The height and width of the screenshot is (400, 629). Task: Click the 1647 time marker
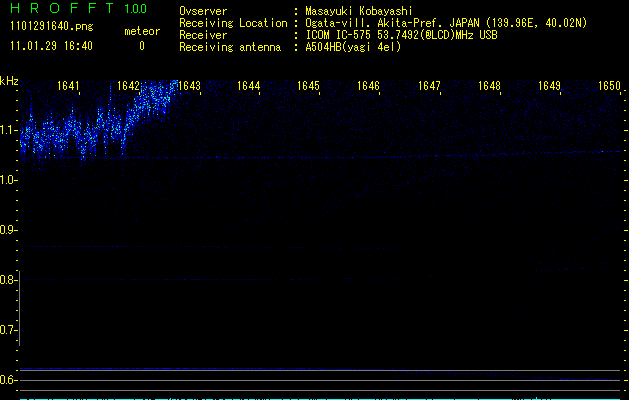click(429, 86)
